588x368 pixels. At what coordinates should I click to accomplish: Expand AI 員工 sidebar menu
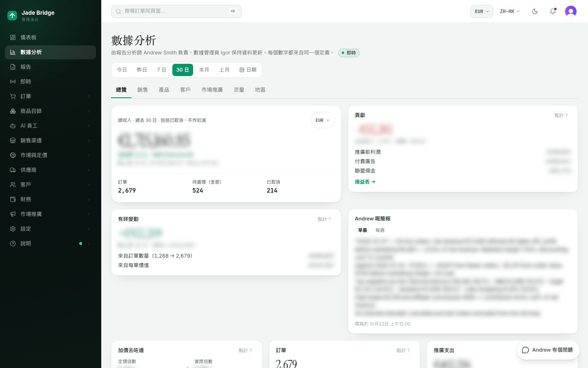click(x=50, y=126)
